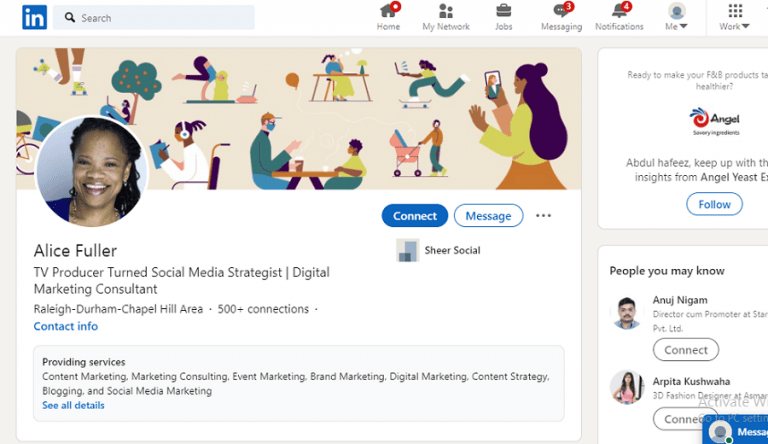
Task: Follow Angel Yeast in the ad
Action: tap(714, 204)
